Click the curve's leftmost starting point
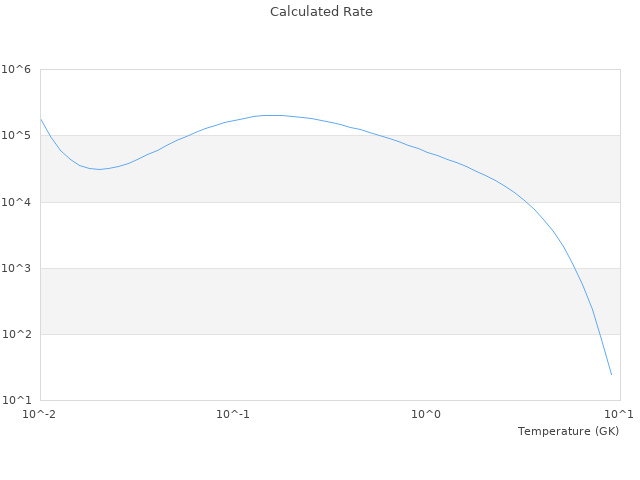640x480 pixels. (x=41, y=120)
